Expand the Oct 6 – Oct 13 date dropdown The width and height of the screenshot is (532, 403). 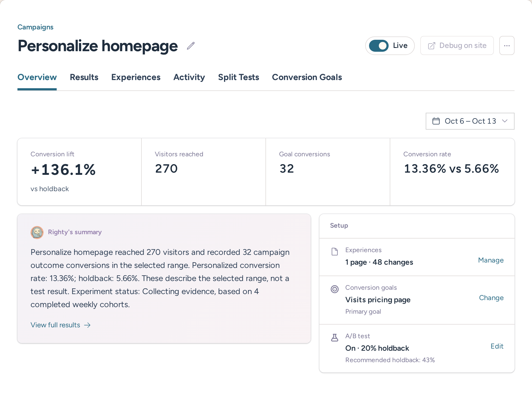pos(470,121)
